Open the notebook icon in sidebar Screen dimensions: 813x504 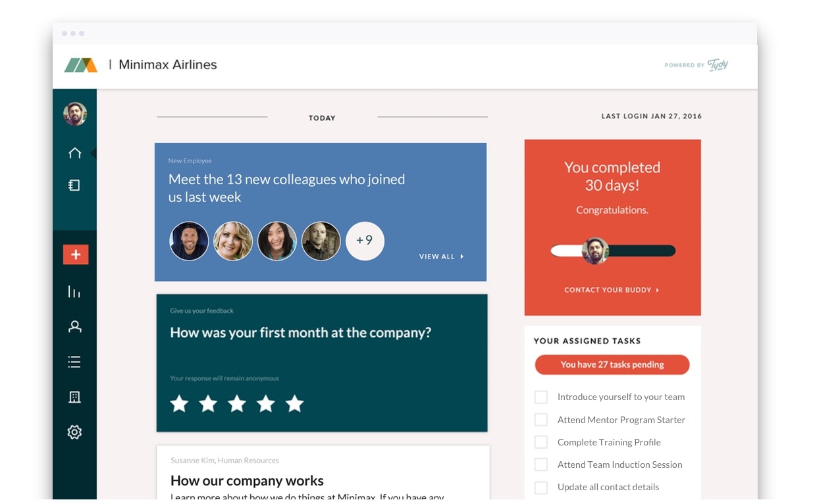tap(74, 186)
